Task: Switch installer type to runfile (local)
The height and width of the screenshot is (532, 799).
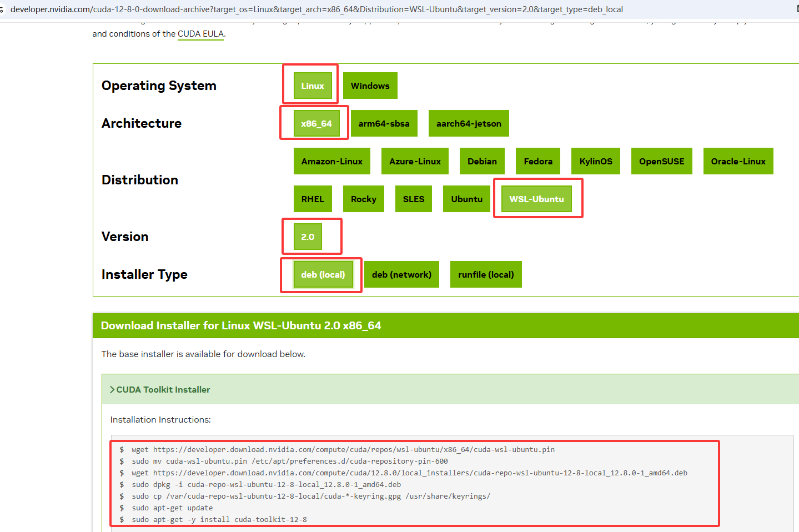Action: pos(486,274)
